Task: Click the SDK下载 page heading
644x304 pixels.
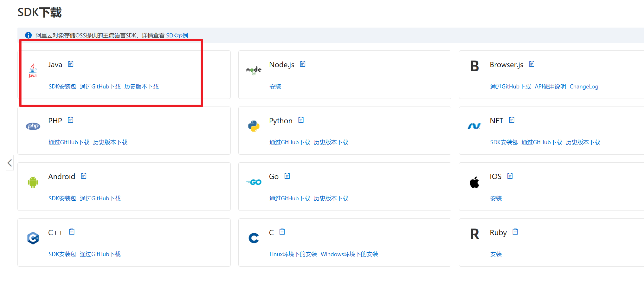Action: tap(40, 12)
